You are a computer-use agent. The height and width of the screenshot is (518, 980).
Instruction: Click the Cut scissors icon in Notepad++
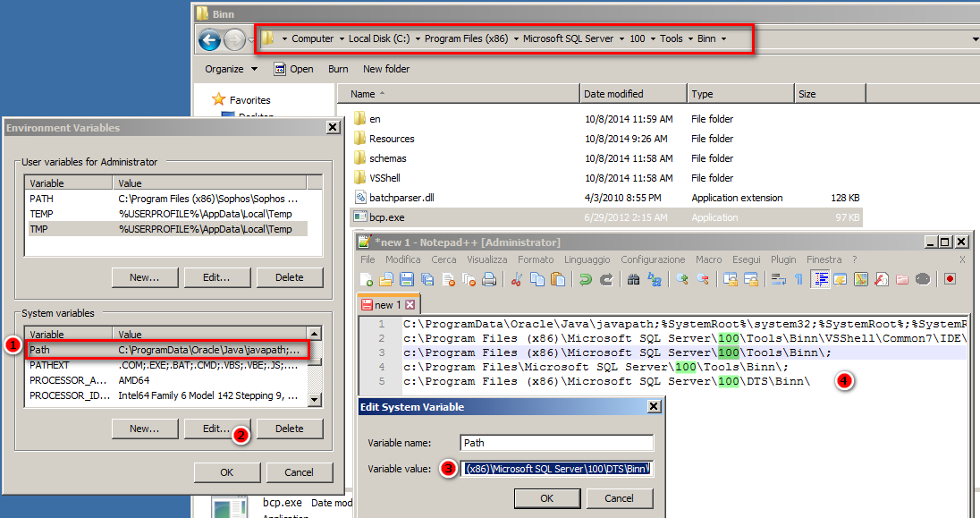pos(516,279)
